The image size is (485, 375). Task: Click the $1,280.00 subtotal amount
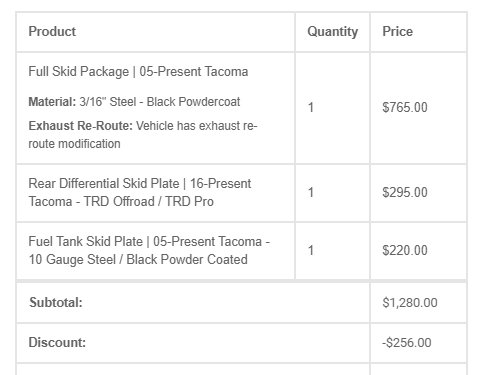pos(410,303)
